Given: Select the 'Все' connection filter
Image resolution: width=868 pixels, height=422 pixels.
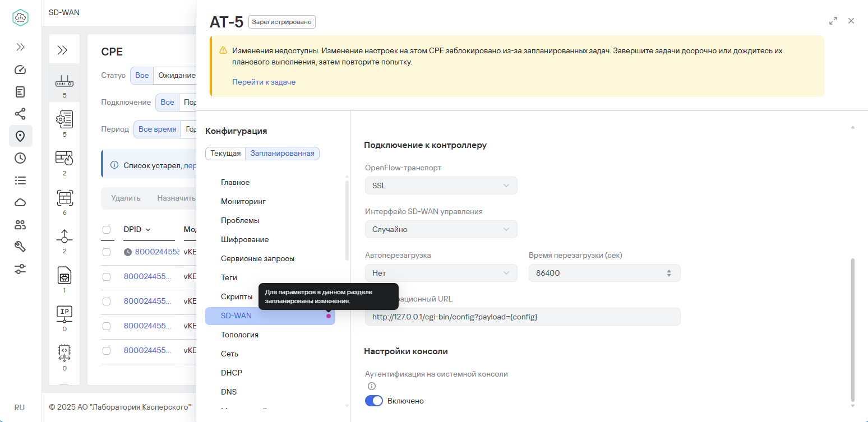Looking at the screenshot, I should [x=167, y=102].
